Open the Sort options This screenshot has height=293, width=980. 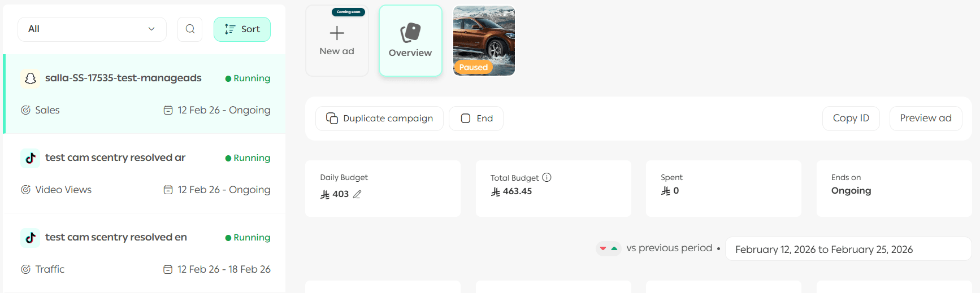pyautogui.click(x=242, y=29)
